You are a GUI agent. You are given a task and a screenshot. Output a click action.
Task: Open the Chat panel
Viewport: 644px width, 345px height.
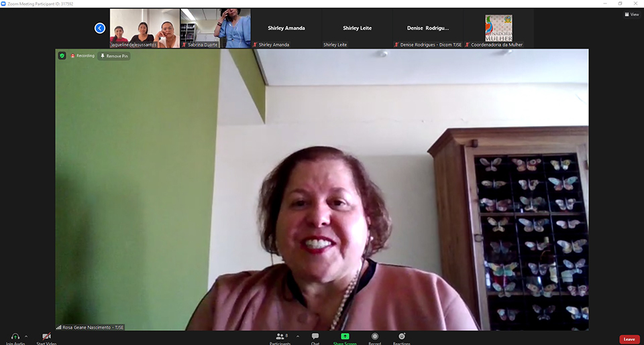pos(315,337)
